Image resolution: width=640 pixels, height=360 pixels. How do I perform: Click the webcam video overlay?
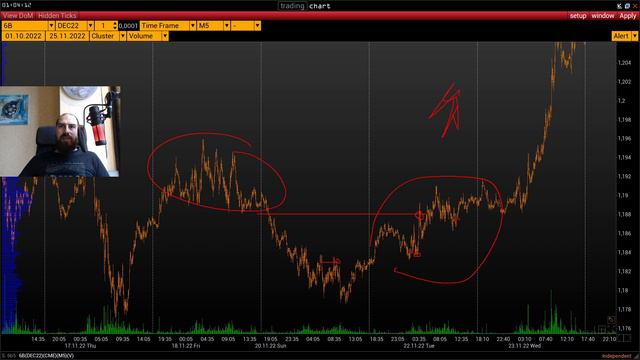coord(60,131)
